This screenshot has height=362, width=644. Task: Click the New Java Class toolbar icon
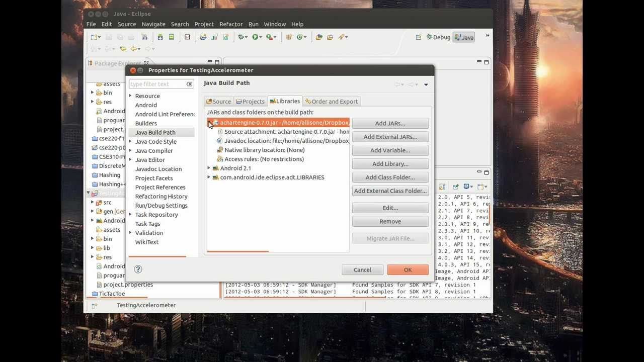point(300,37)
